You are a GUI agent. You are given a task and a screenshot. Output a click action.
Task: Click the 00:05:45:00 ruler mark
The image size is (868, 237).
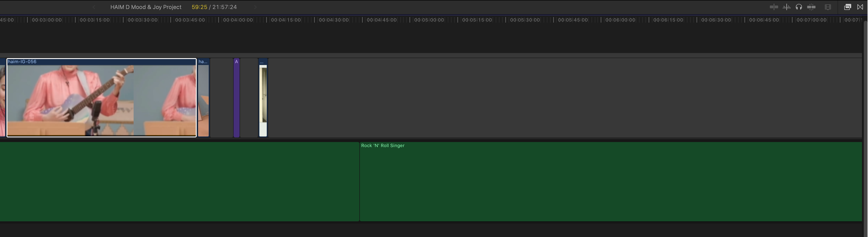tap(573, 20)
